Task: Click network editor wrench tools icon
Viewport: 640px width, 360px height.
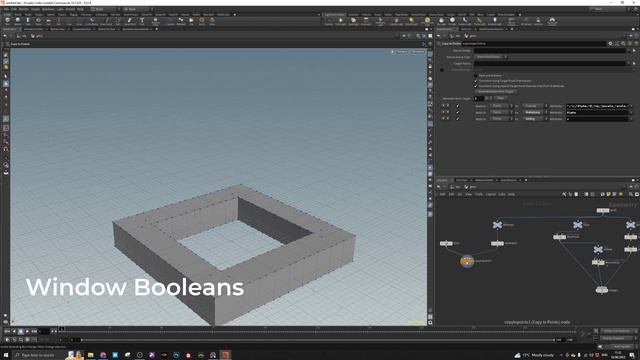Action: point(564,194)
